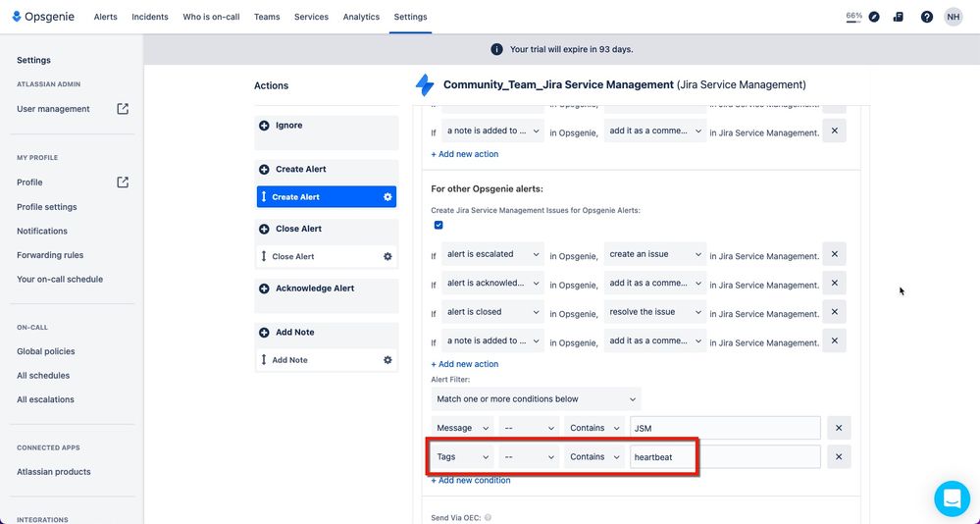The image size is (980, 524).
Task: Open Forwarding rules in sidebar
Action: click(x=50, y=255)
